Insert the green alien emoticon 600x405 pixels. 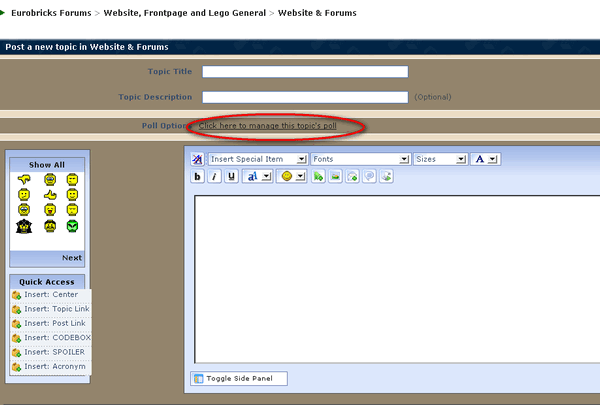point(73,226)
